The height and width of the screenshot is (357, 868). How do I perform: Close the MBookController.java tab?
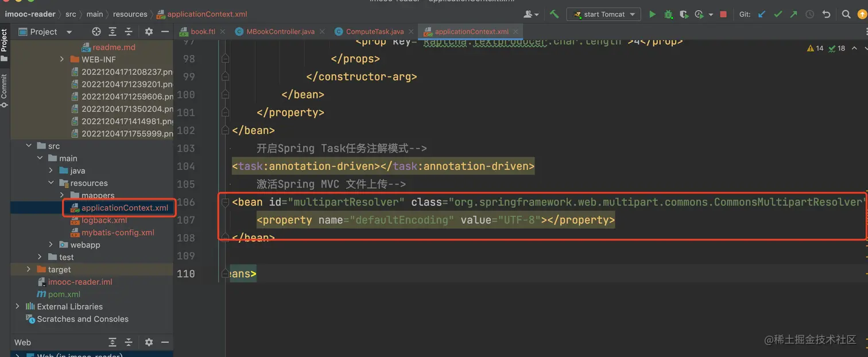coord(321,32)
